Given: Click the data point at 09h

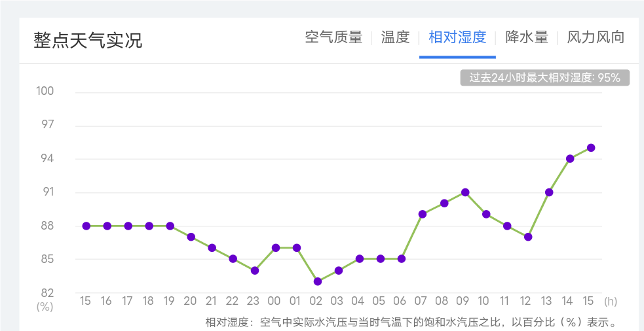Looking at the screenshot, I should coord(465,192).
